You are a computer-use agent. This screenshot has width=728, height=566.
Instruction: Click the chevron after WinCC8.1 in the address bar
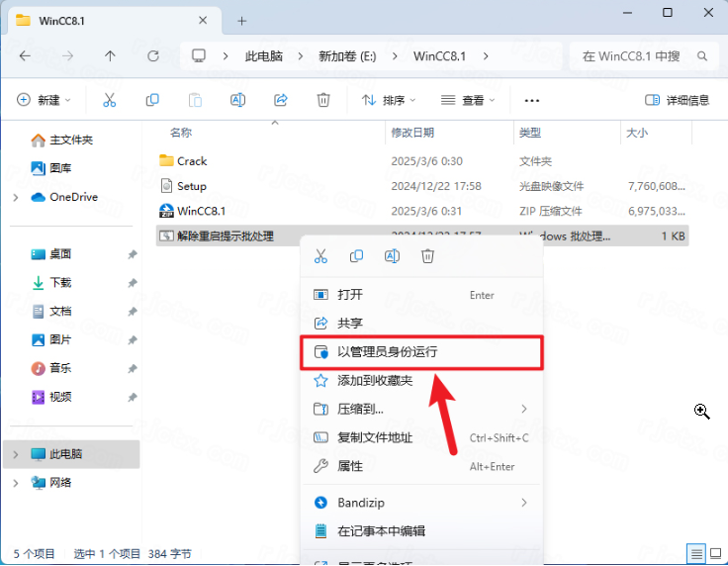tap(486, 56)
